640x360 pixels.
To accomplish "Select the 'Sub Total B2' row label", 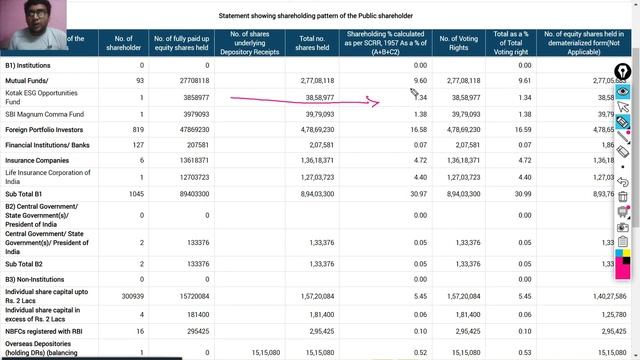I will tap(24, 264).
